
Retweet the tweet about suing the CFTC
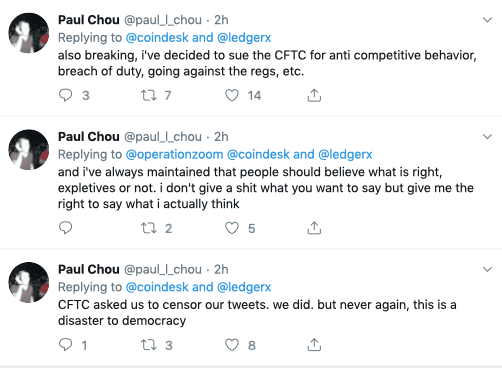pos(148,95)
